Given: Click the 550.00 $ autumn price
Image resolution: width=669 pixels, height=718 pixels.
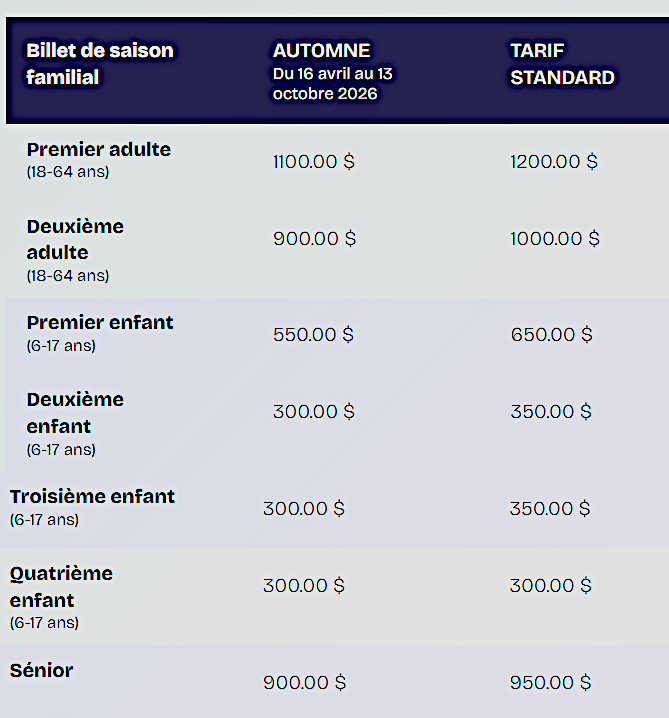Looking at the screenshot, I should click(x=313, y=335).
